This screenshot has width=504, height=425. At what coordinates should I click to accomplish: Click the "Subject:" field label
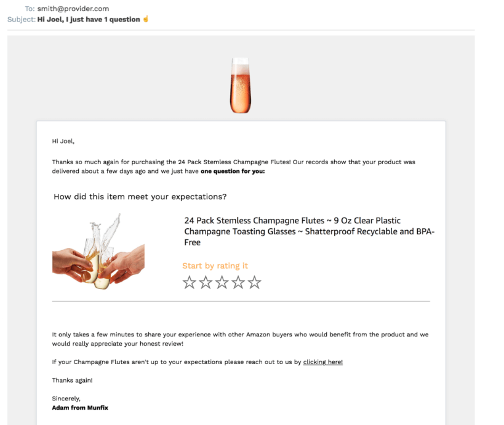[x=21, y=19]
